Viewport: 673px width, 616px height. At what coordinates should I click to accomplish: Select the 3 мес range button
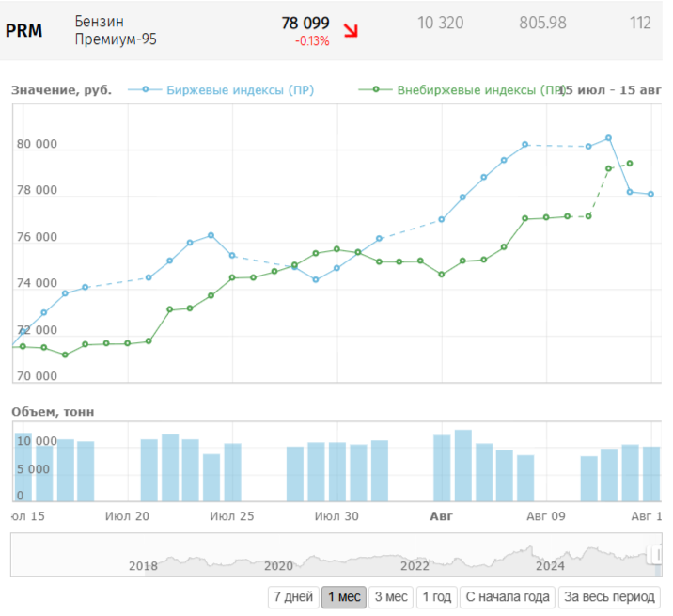391,597
